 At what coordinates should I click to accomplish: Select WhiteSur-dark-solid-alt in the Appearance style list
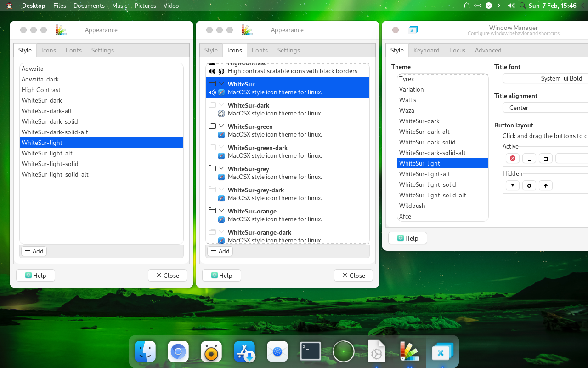(x=102, y=132)
